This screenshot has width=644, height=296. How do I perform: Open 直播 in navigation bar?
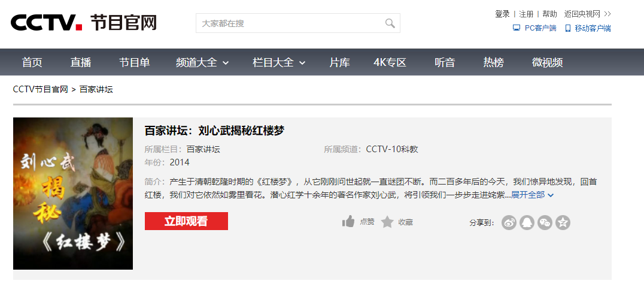pyautogui.click(x=80, y=62)
